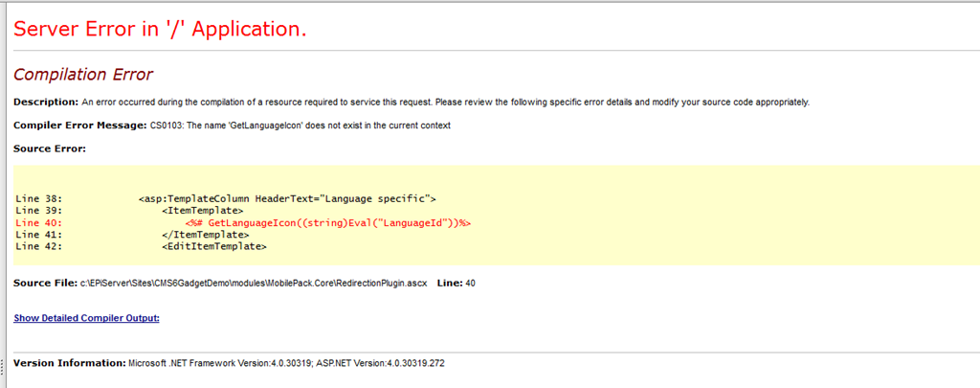Click the Show Detailed Compiler Output link
Viewport: 980px width, 388px height.
(x=86, y=318)
